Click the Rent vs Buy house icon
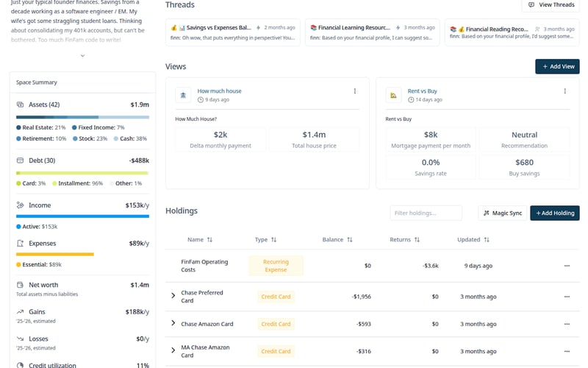588x368 pixels. [x=393, y=95]
